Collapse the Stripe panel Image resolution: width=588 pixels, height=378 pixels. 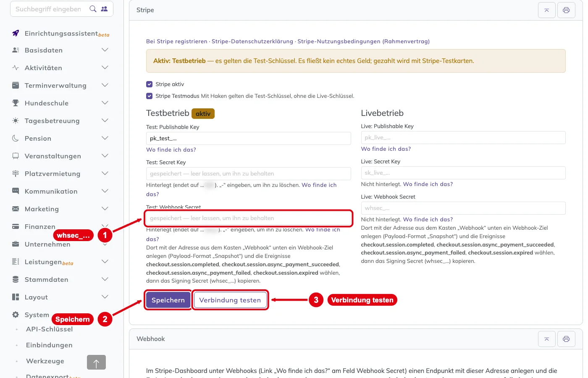[547, 10]
